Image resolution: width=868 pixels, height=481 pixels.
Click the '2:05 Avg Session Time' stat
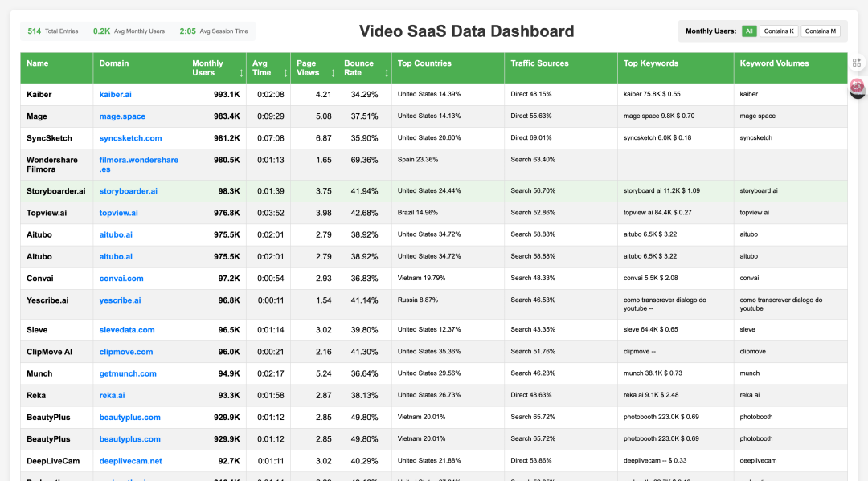[x=214, y=31]
